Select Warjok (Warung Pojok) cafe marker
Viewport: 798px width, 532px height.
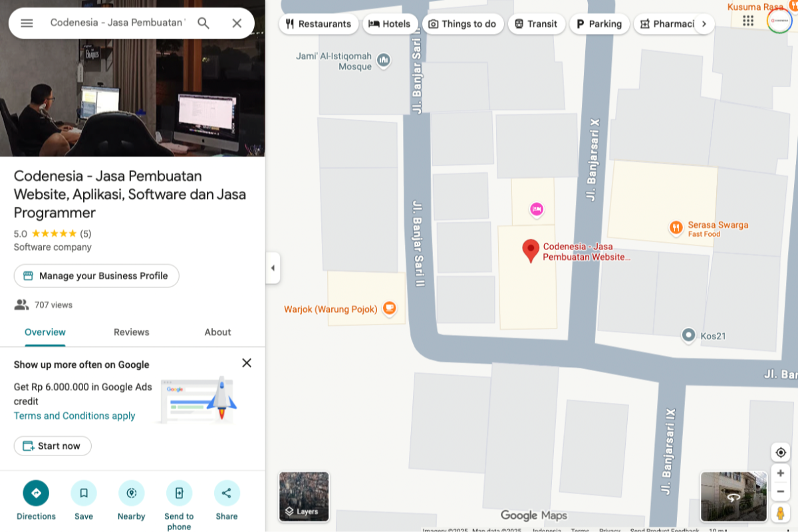tap(390, 309)
